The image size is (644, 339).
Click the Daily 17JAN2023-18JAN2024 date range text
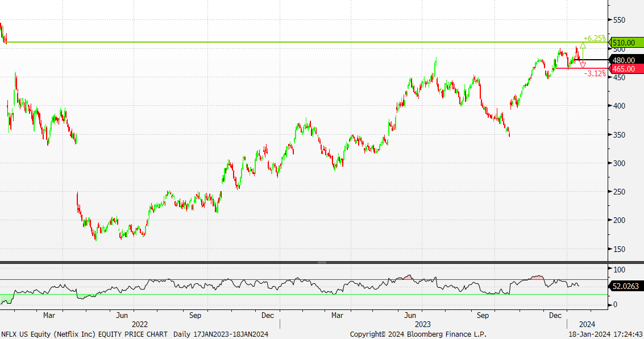coord(221,334)
